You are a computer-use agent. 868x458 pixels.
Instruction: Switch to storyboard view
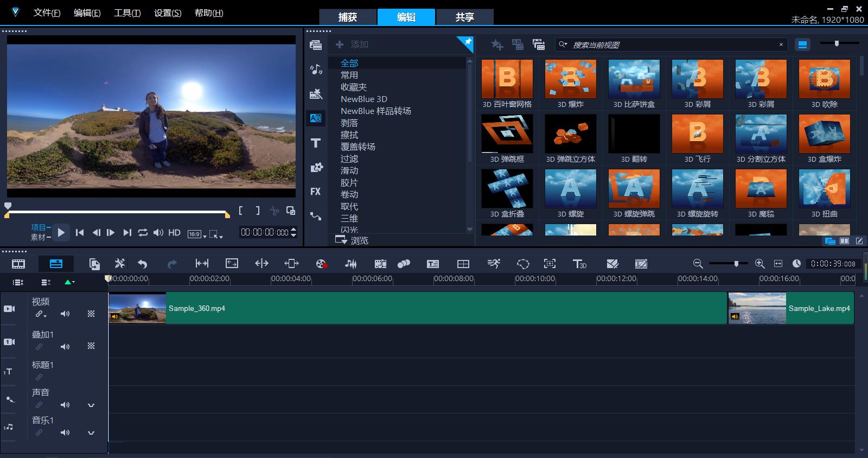click(x=18, y=264)
